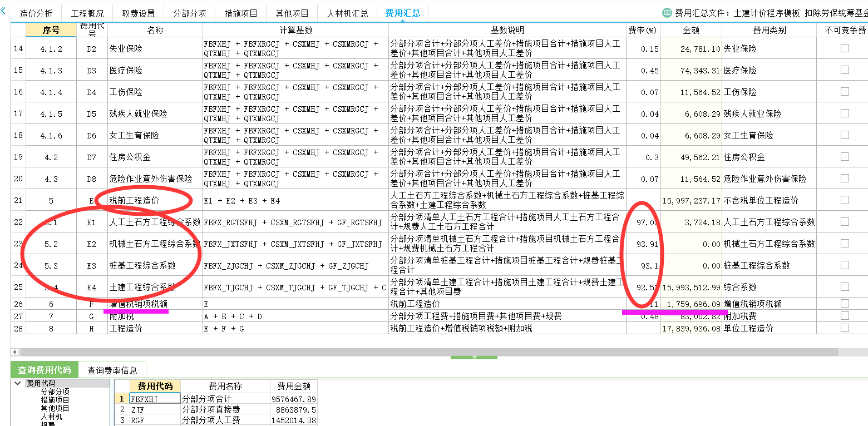Image resolution: width=868 pixels, height=426 pixels.
Task: Tick 不可竞争费 checkbox for 危险作业意外伤害保险
Action: [845, 179]
